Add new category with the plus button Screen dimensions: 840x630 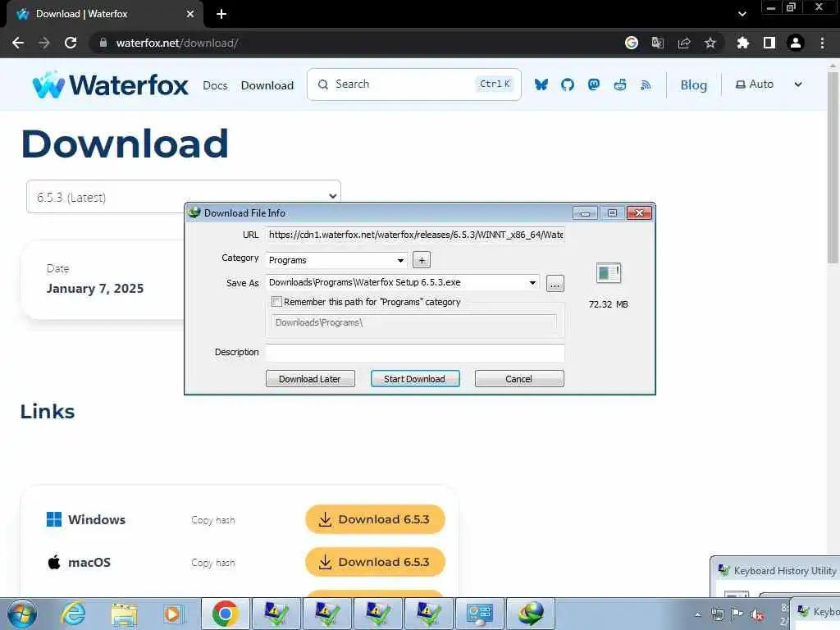422,260
